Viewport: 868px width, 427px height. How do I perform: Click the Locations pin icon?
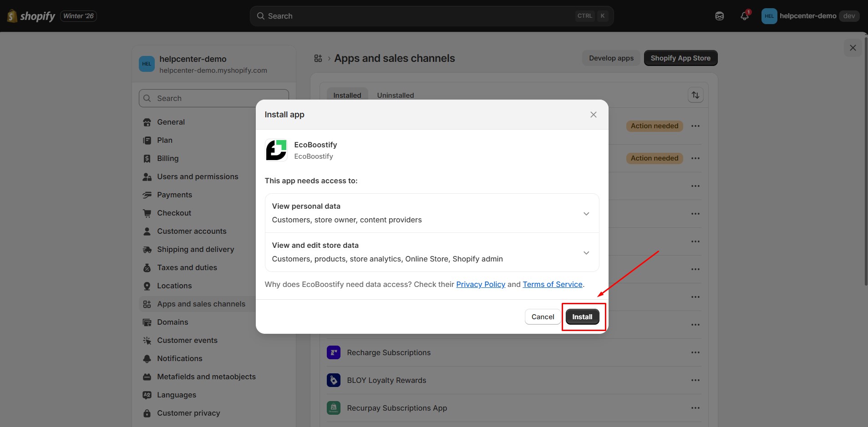[x=147, y=286]
